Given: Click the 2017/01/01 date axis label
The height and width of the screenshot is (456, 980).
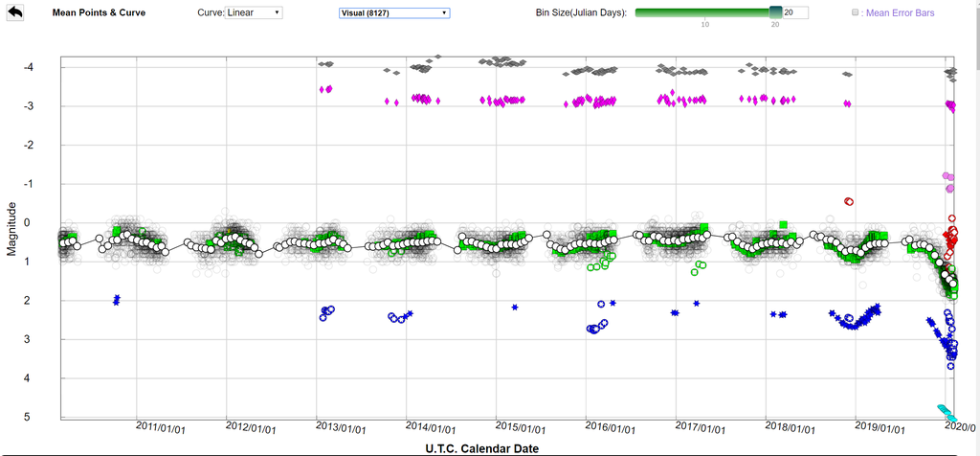Looking at the screenshot, I should click(701, 428).
